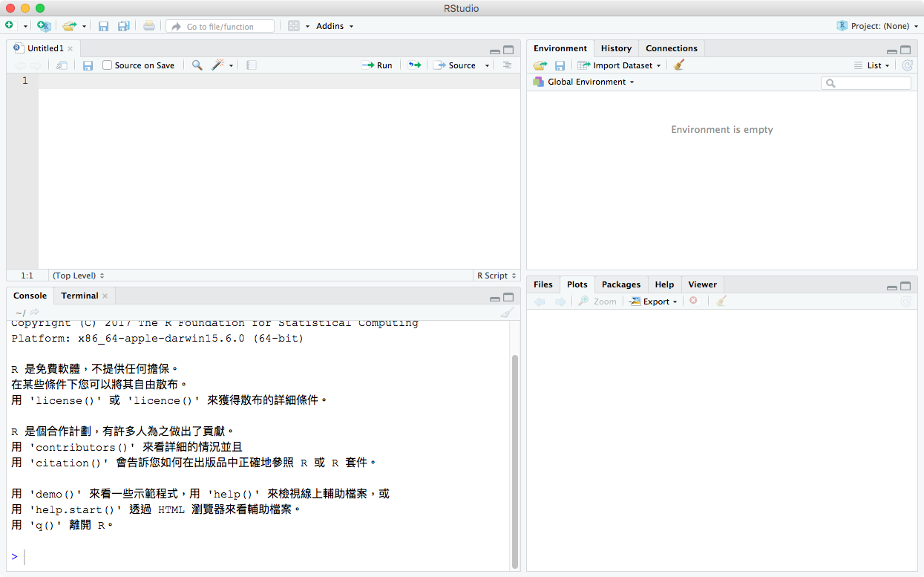Image resolution: width=924 pixels, height=577 pixels.
Task: Click the print icon in main toolbar
Action: point(149,26)
